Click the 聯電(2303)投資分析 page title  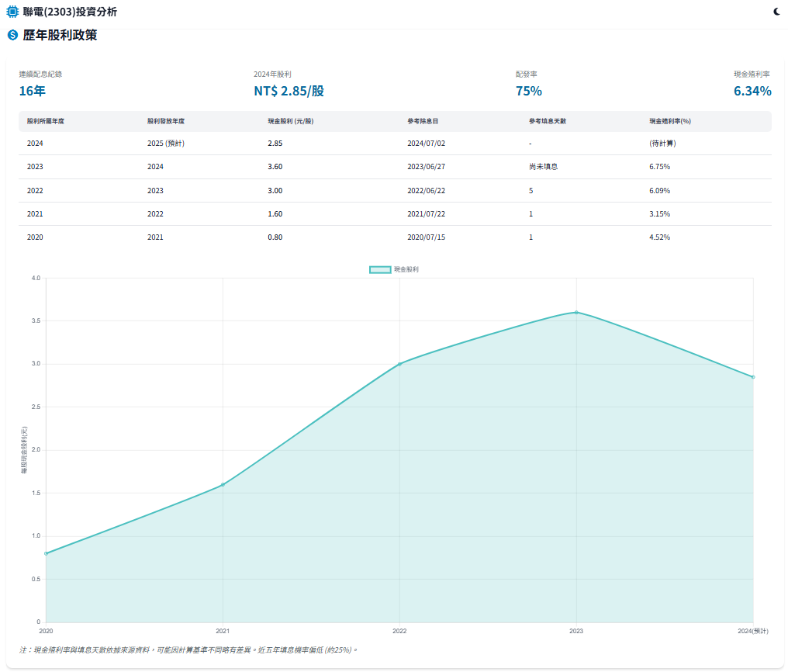pyautogui.click(x=70, y=12)
